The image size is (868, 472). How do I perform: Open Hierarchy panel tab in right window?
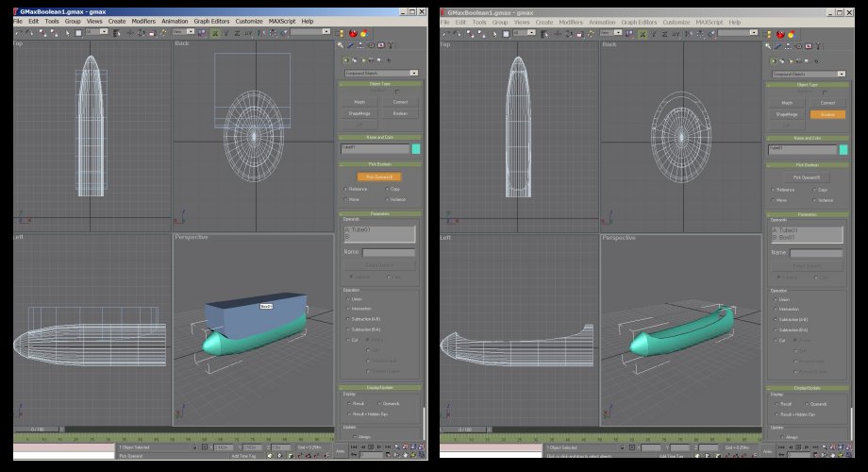pos(787,43)
